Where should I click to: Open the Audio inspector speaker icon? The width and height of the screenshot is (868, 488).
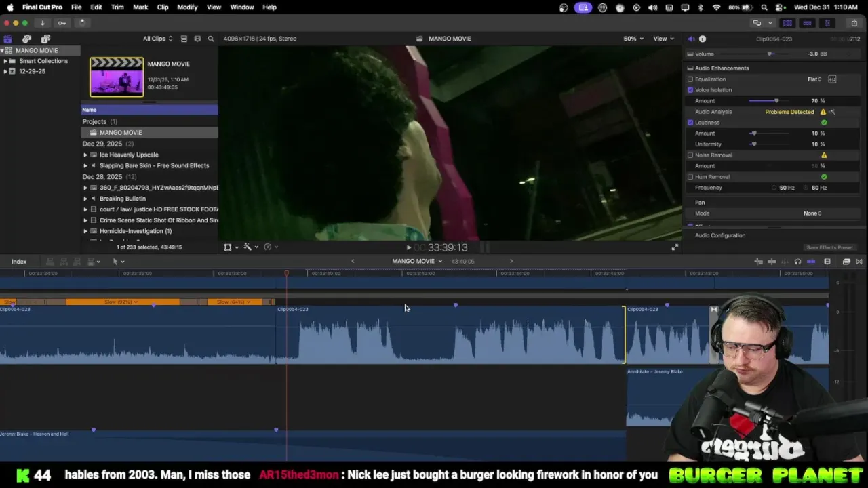(x=691, y=39)
